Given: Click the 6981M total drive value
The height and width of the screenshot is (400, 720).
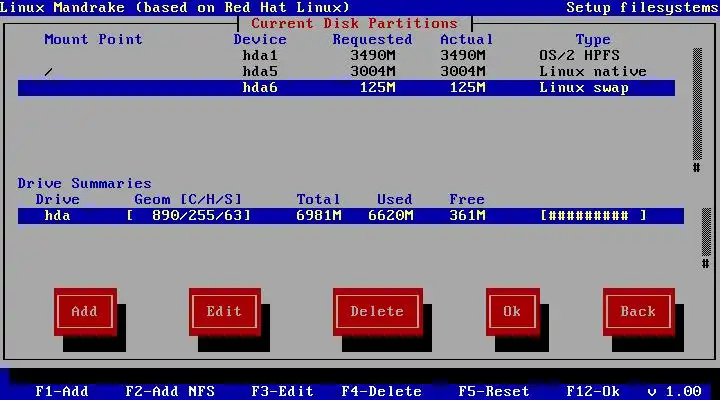Looking at the screenshot, I should [x=319, y=215].
